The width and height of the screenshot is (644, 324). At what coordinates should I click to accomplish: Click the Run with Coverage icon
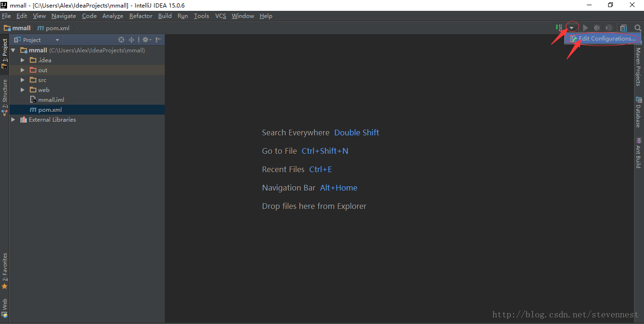pos(609,28)
